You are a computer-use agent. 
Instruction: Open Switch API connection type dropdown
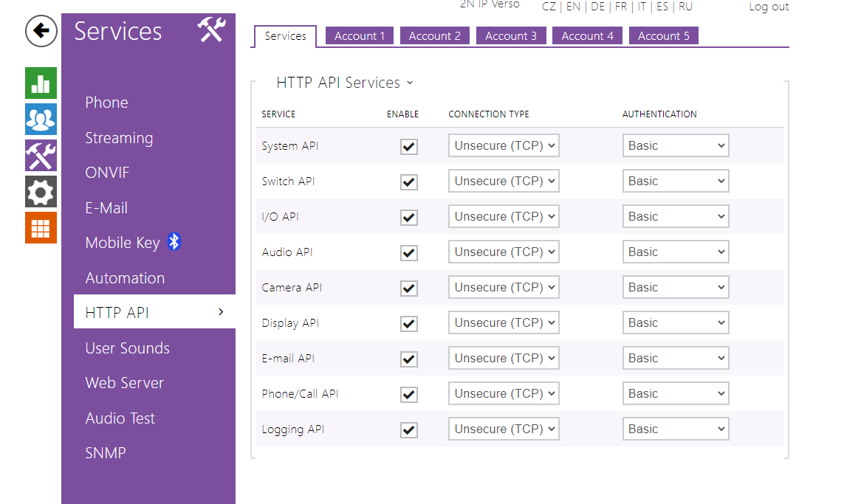(504, 182)
